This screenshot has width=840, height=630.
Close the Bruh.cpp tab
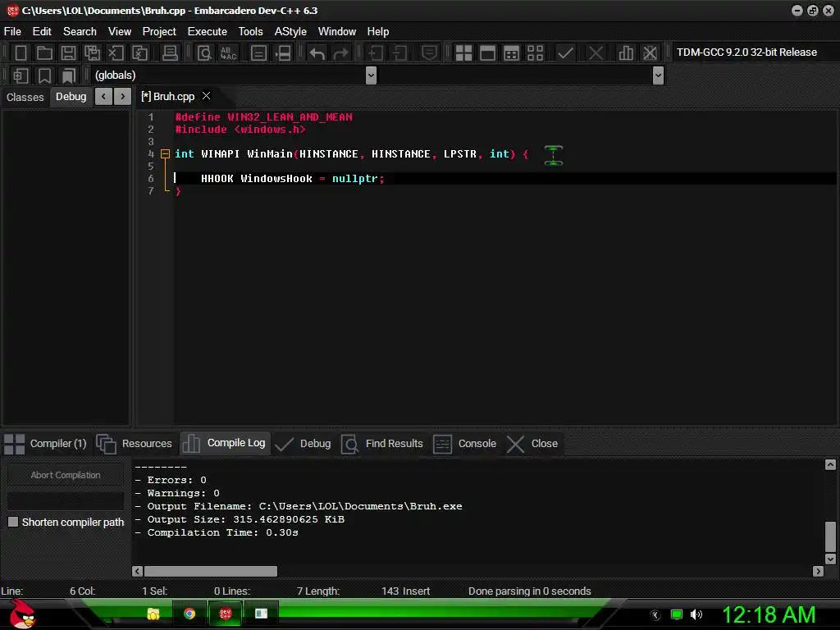coord(206,96)
